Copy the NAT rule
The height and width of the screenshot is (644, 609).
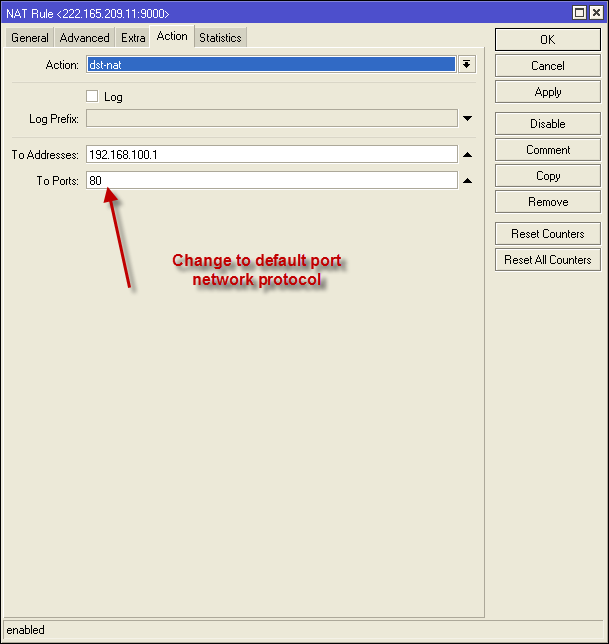547,176
